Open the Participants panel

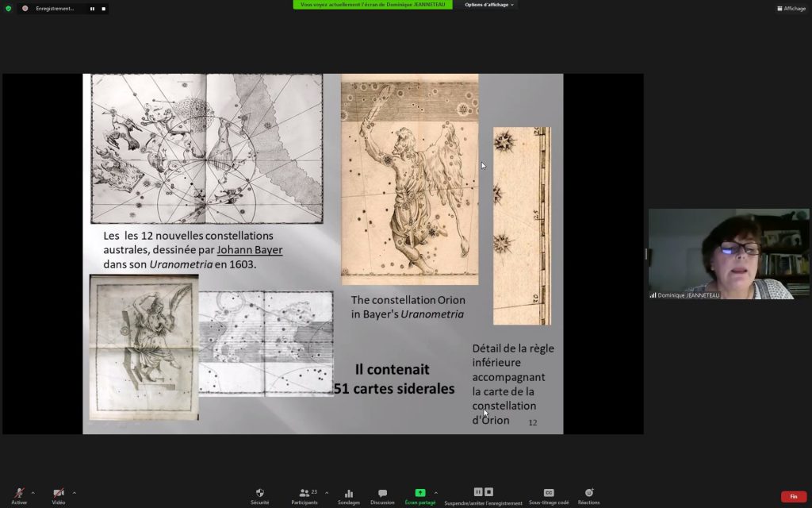click(x=304, y=496)
